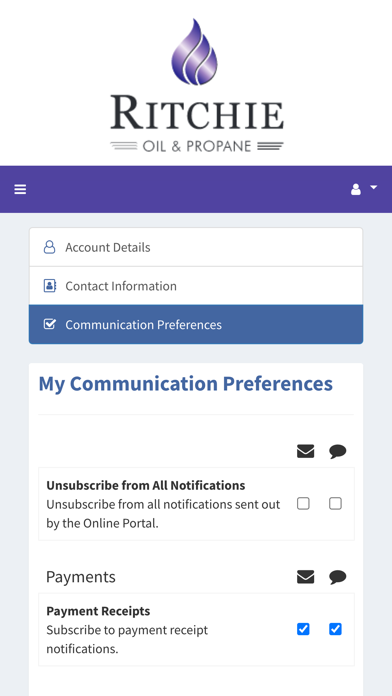Click the user profile icon
Viewport: 392px width, 696px height.
356,190
